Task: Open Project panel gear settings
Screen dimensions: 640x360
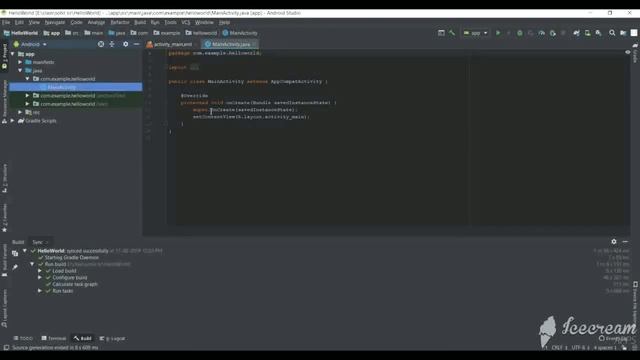Action: [125, 44]
